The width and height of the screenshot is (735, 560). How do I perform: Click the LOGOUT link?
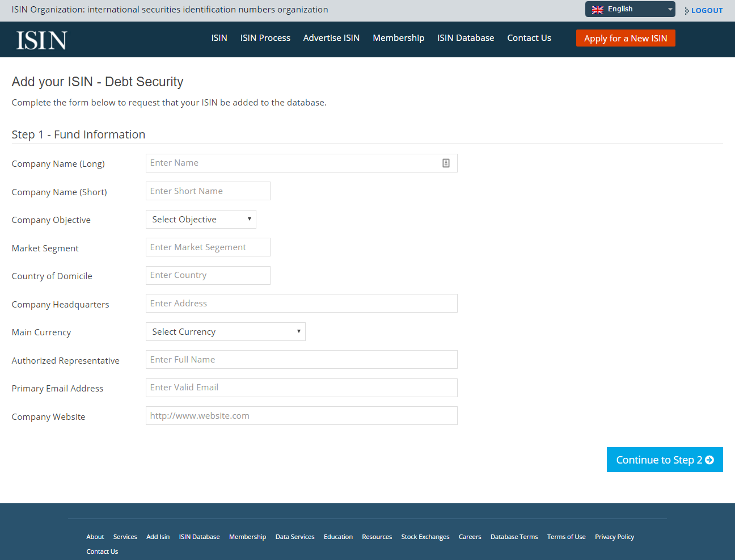pyautogui.click(x=704, y=10)
